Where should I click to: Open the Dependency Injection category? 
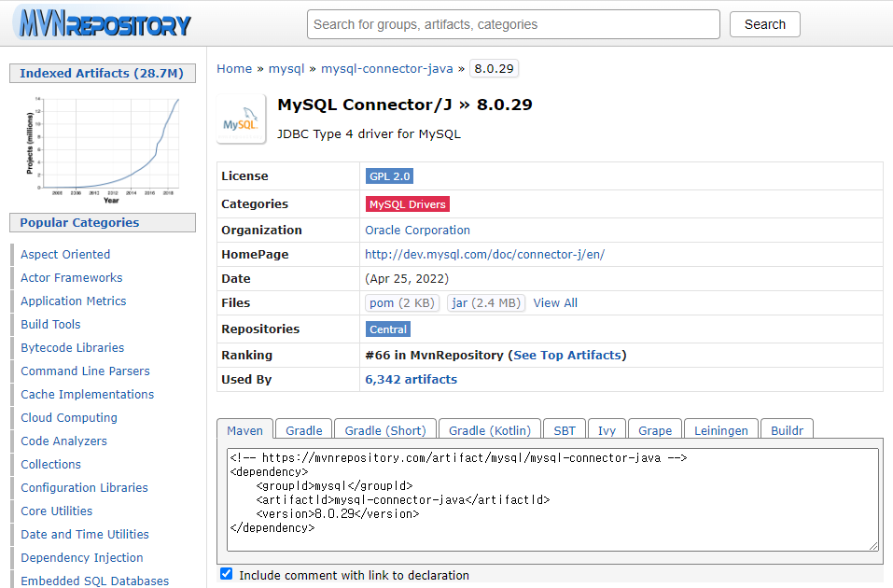[x=82, y=558]
